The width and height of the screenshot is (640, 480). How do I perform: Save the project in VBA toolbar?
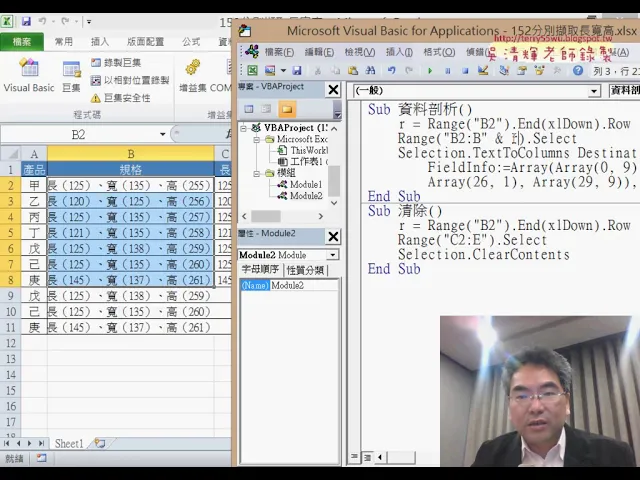(x=297, y=71)
